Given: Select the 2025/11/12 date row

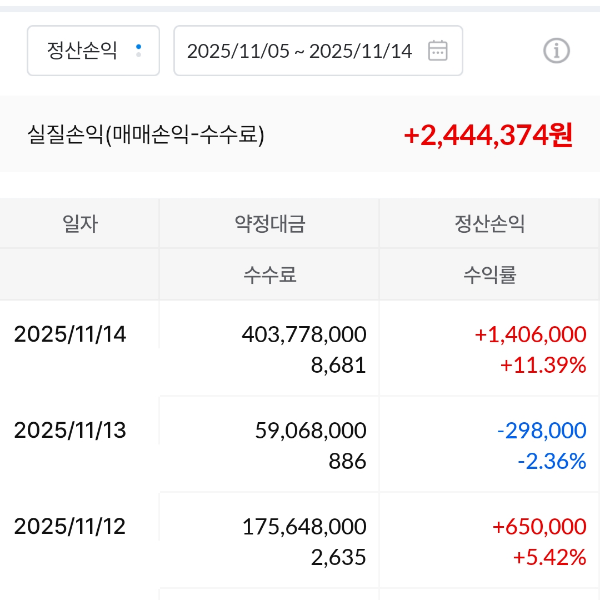Looking at the screenshot, I should coord(70,526).
